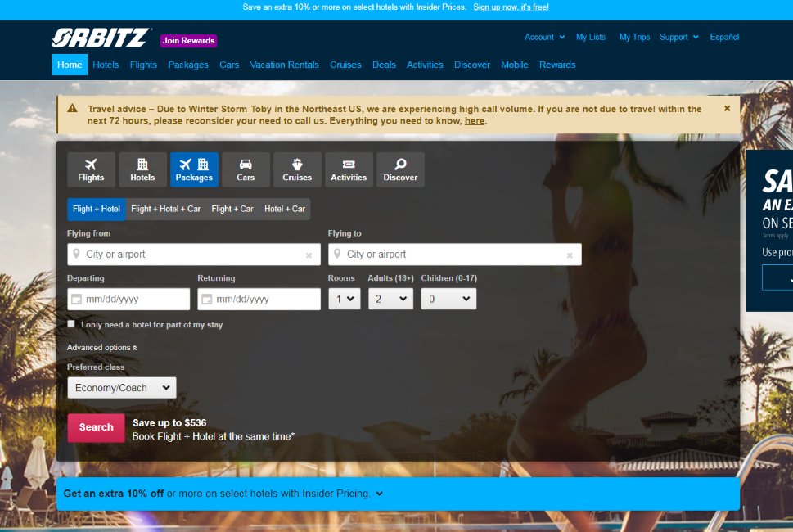
Task: Open Discover via its magnifier icon
Action: 400,165
